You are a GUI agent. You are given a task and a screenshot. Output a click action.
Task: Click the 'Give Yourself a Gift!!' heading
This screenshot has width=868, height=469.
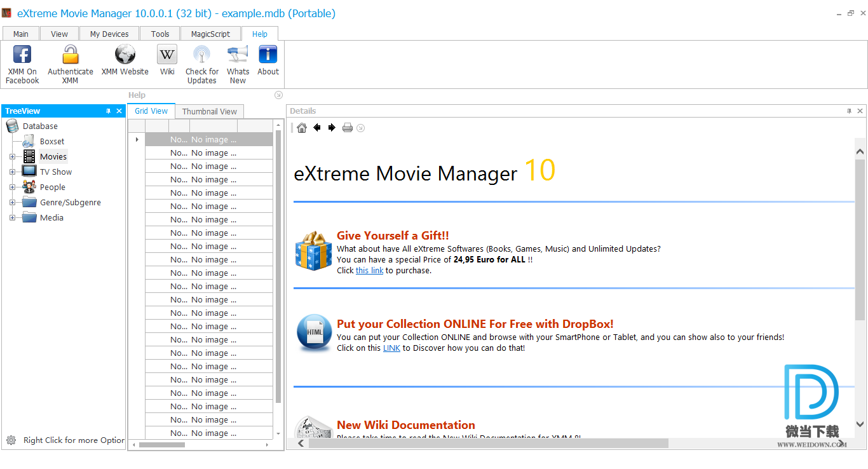point(393,236)
